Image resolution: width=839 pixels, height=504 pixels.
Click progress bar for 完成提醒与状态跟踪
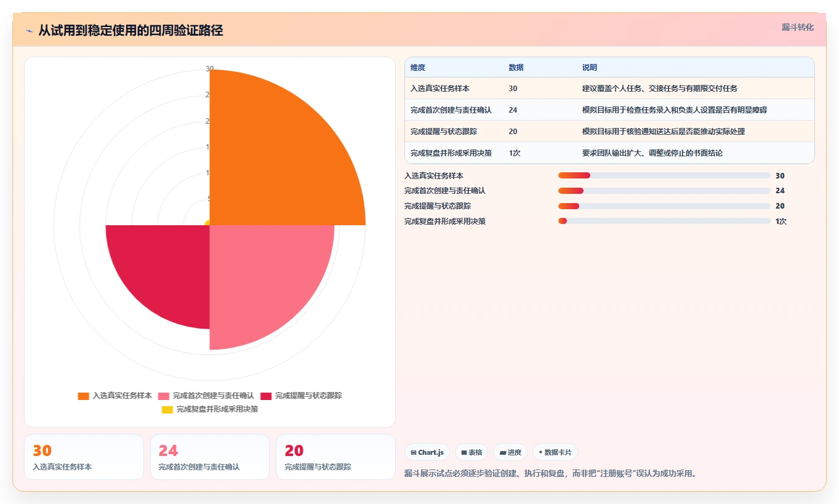click(664, 206)
